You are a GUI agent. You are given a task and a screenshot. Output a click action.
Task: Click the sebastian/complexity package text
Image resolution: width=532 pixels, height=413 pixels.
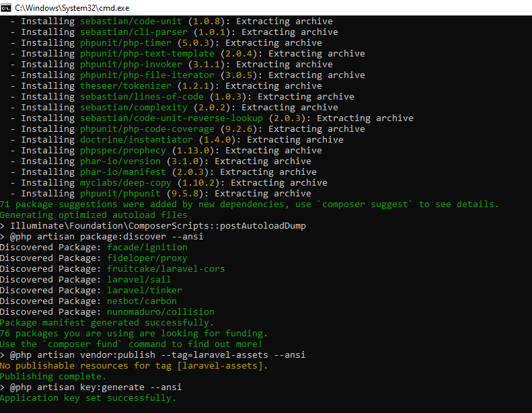(134, 108)
